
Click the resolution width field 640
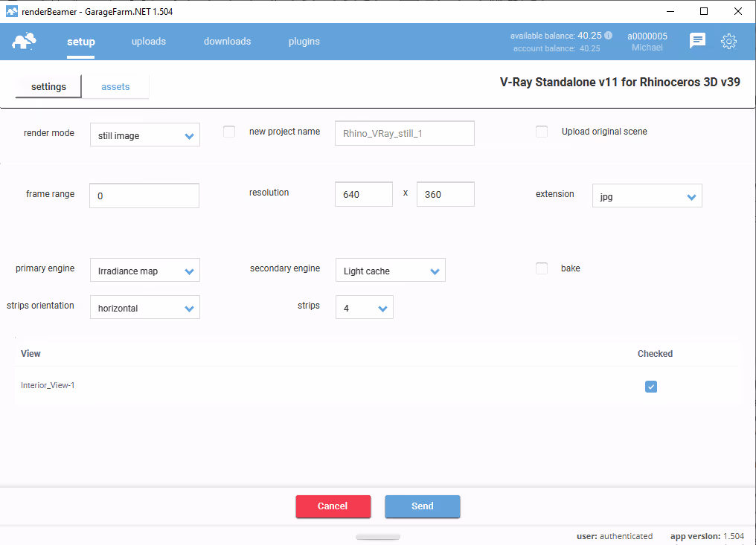(364, 194)
